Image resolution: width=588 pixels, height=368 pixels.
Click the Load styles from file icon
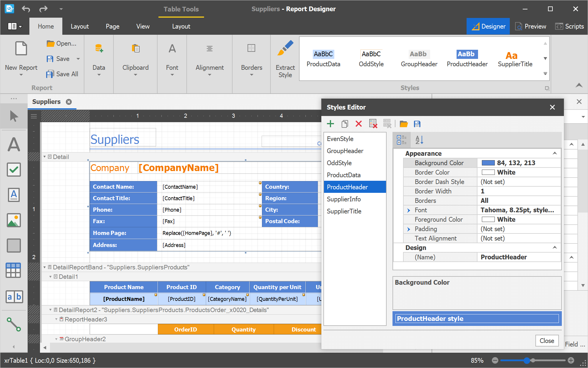pos(402,124)
